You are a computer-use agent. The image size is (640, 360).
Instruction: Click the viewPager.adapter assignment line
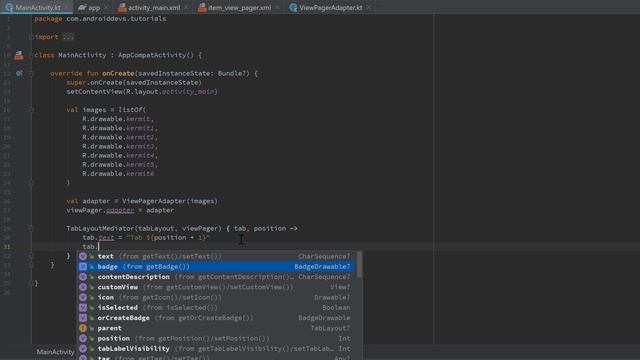[x=120, y=211]
